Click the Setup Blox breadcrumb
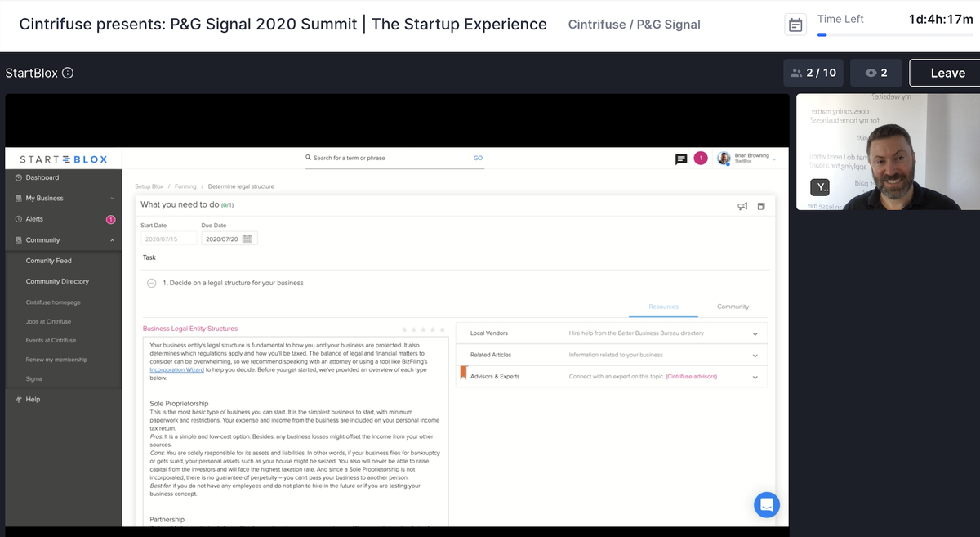 [149, 186]
